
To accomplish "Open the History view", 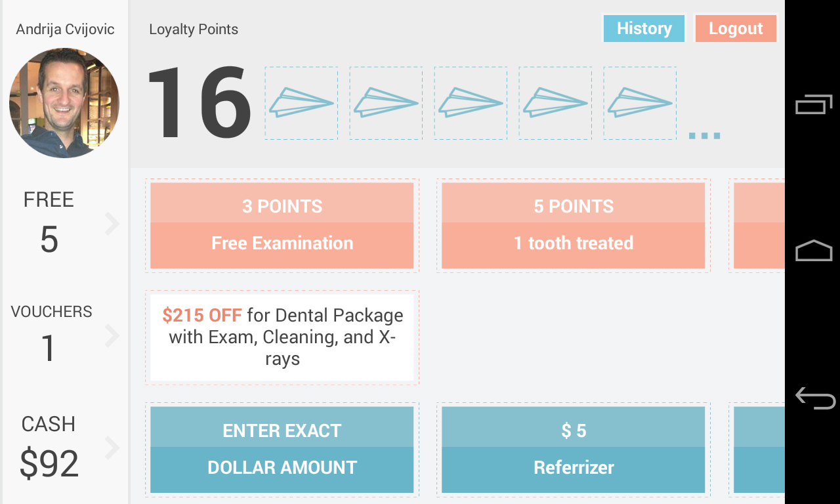I will coord(644,29).
